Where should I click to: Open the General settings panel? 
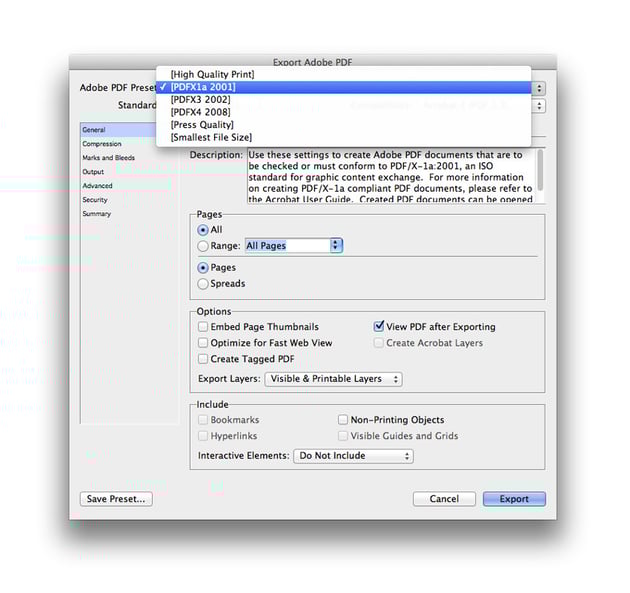click(118, 130)
